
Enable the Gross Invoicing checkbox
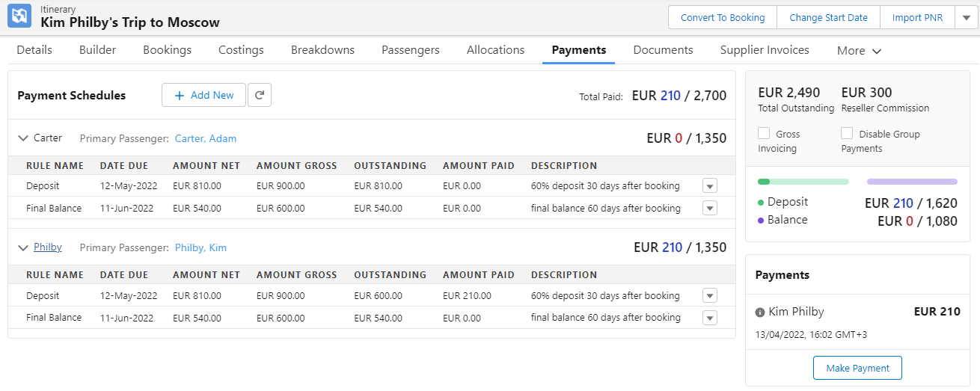coord(764,134)
